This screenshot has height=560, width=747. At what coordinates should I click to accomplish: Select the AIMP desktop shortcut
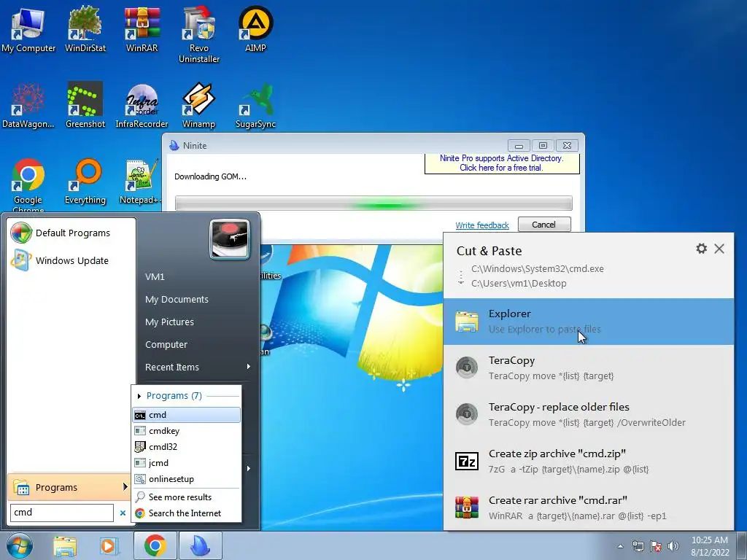(x=256, y=29)
